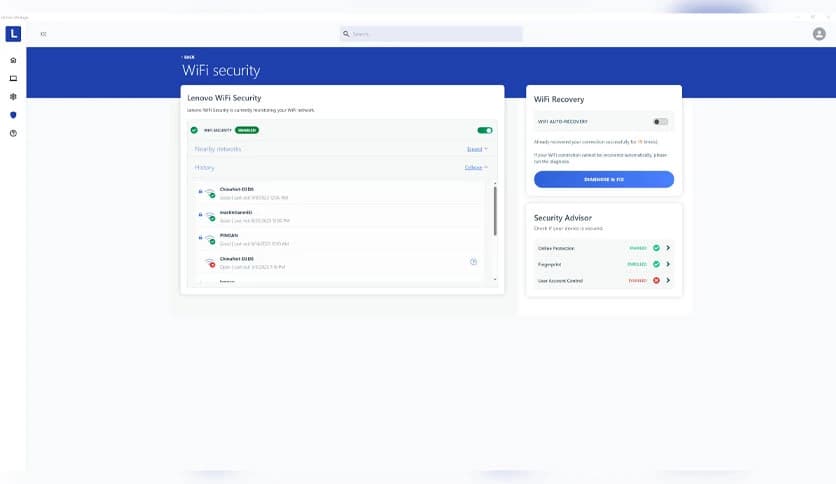Viewport: 836px width, 484px height.
Task: Focus the Search input field
Action: (x=431, y=34)
